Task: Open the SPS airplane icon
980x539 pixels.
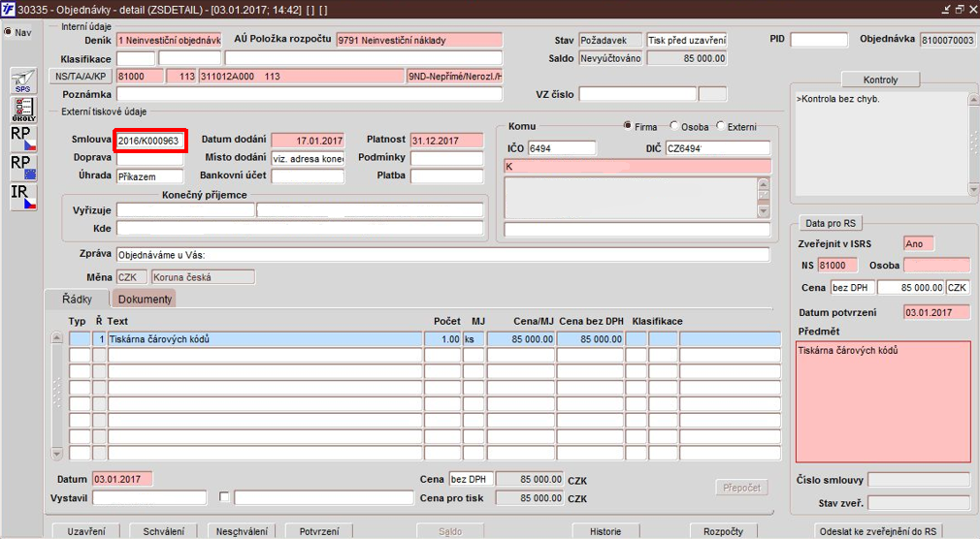Action: [23, 81]
